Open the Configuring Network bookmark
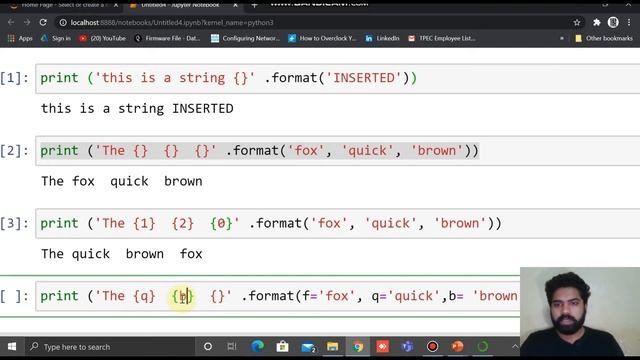The width and height of the screenshot is (640, 360). (x=245, y=38)
